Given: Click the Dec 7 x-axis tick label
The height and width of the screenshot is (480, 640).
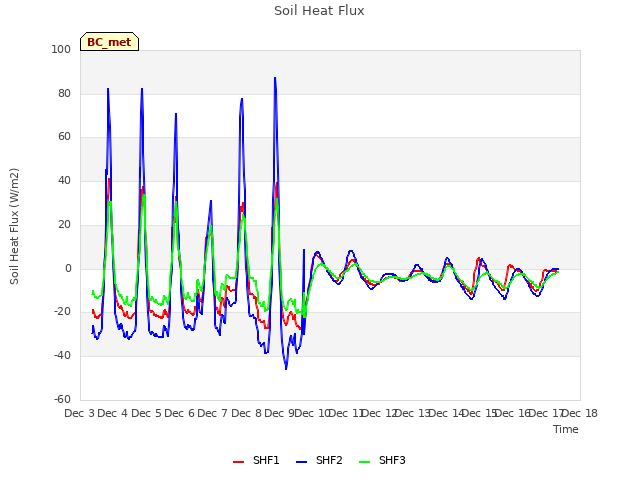Looking at the screenshot, I should [x=213, y=413].
